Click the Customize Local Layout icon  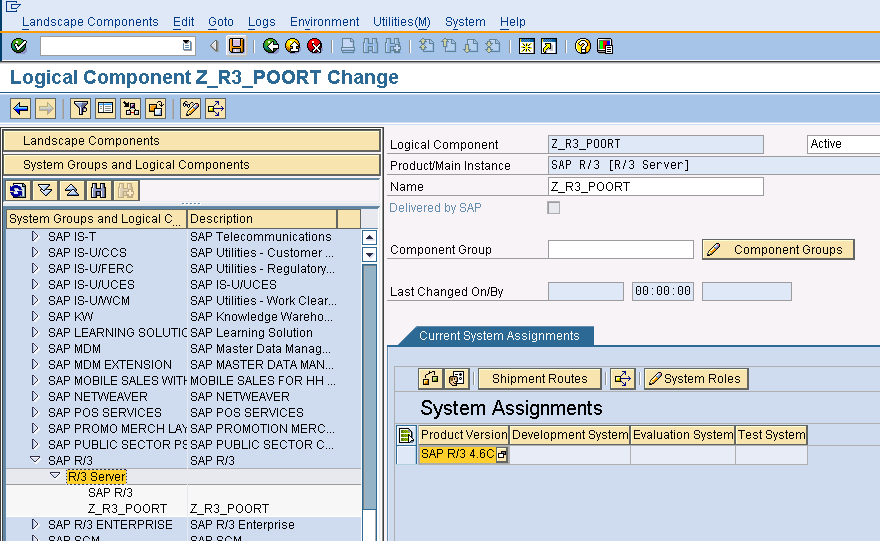605,45
